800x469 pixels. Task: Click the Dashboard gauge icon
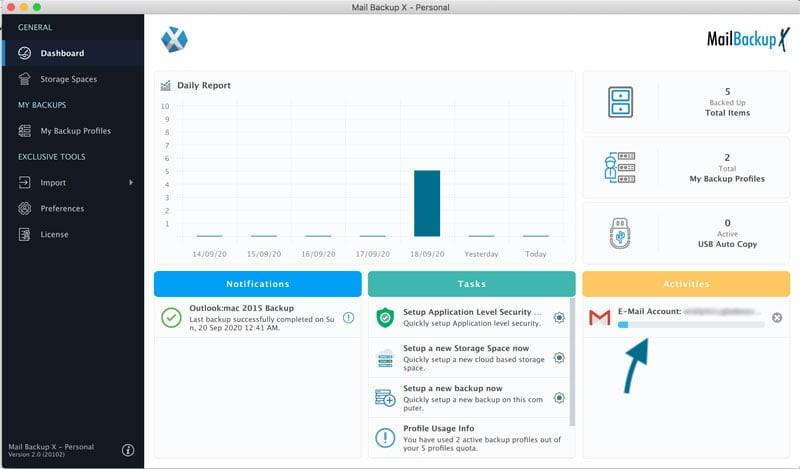pyautogui.click(x=24, y=53)
